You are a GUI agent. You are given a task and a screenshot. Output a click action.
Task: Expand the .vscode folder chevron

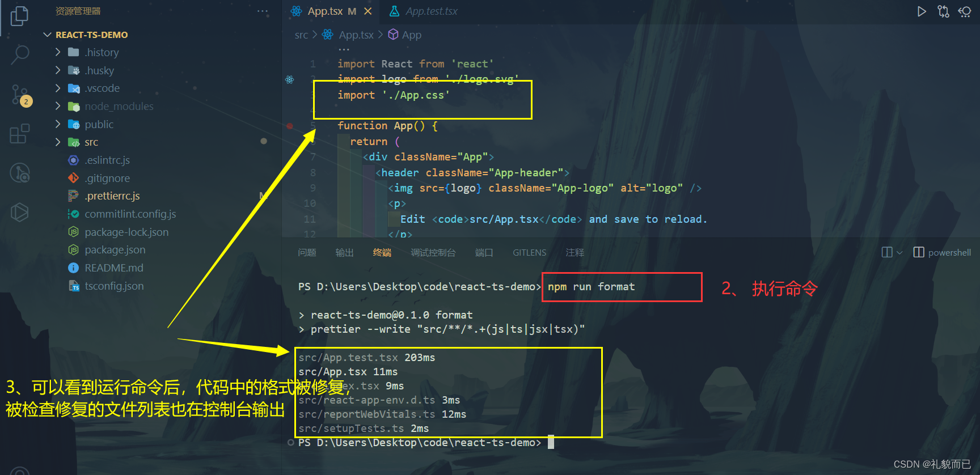[58, 88]
